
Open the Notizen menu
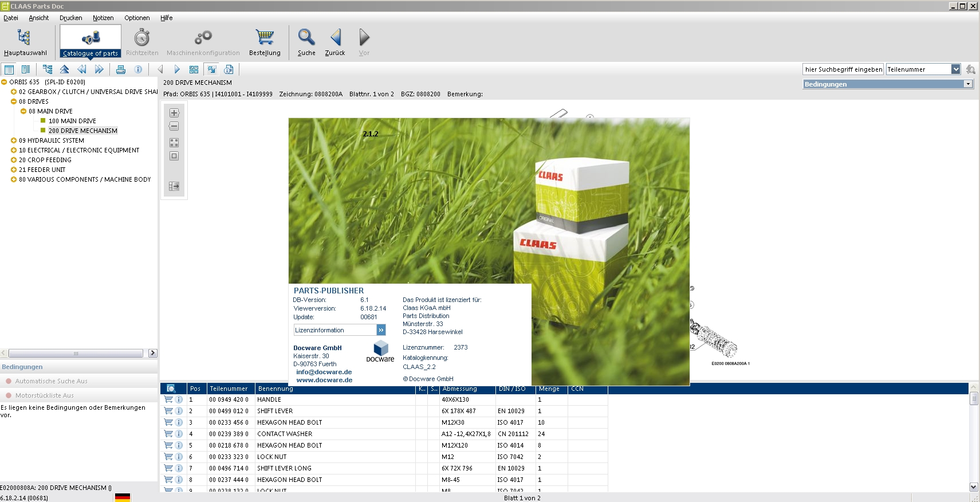point(103,18)
